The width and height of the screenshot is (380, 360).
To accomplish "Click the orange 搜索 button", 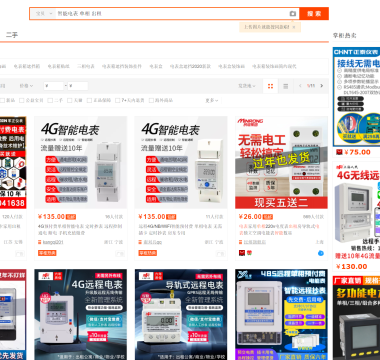I will pos(314,14).
